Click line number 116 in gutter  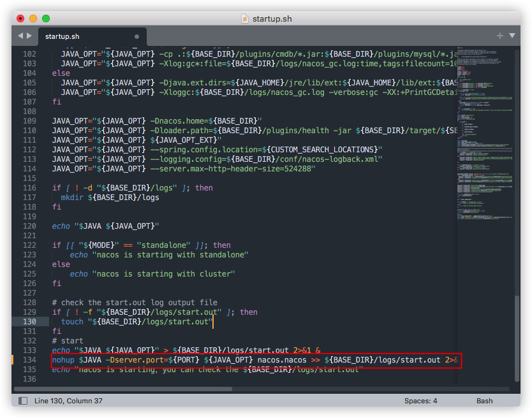pos(29,188)
